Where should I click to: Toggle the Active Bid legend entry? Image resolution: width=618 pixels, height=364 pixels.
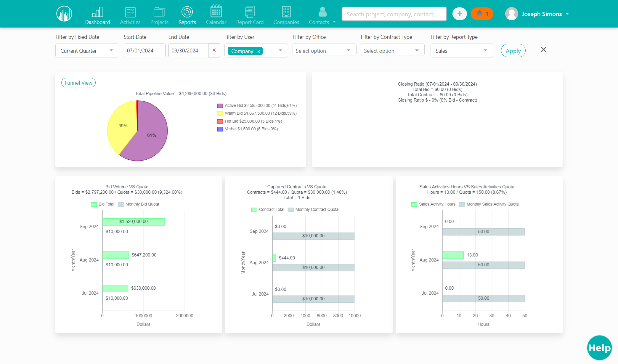257,105
